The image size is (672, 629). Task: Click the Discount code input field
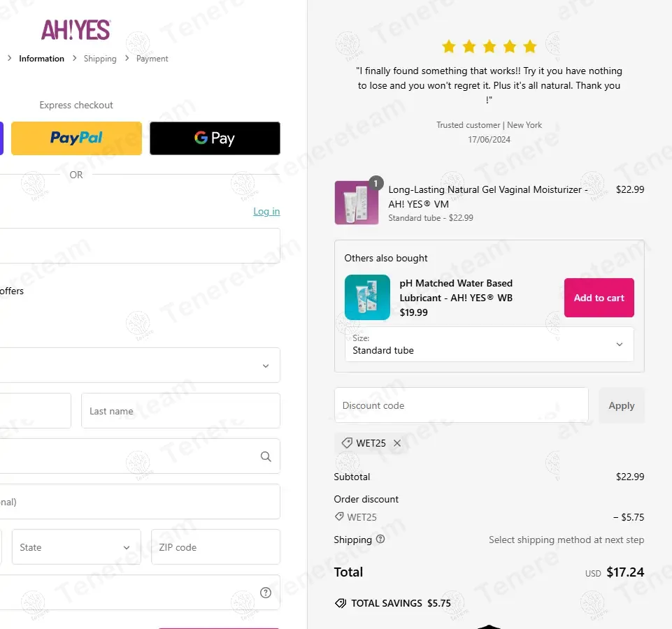[461, 405]
